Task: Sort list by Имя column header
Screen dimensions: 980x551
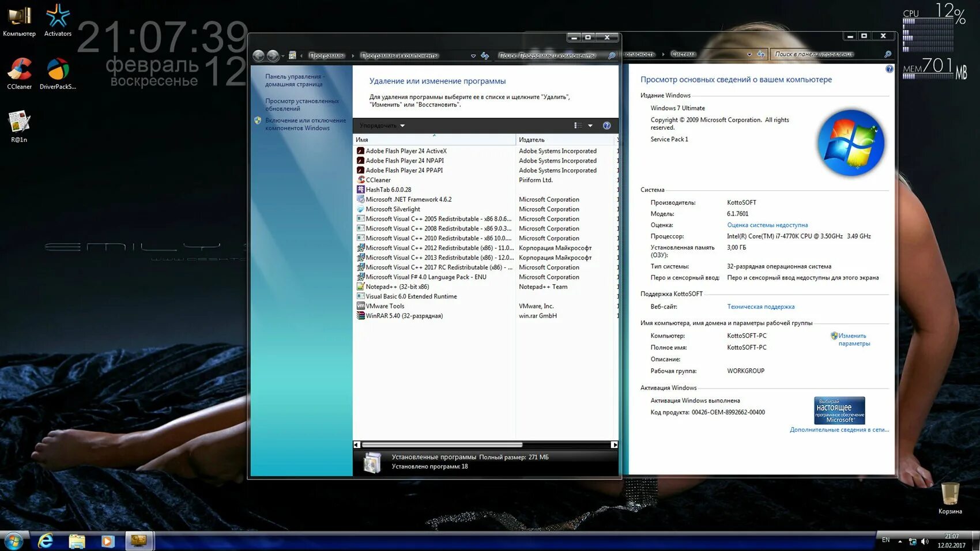Action: 434,139
